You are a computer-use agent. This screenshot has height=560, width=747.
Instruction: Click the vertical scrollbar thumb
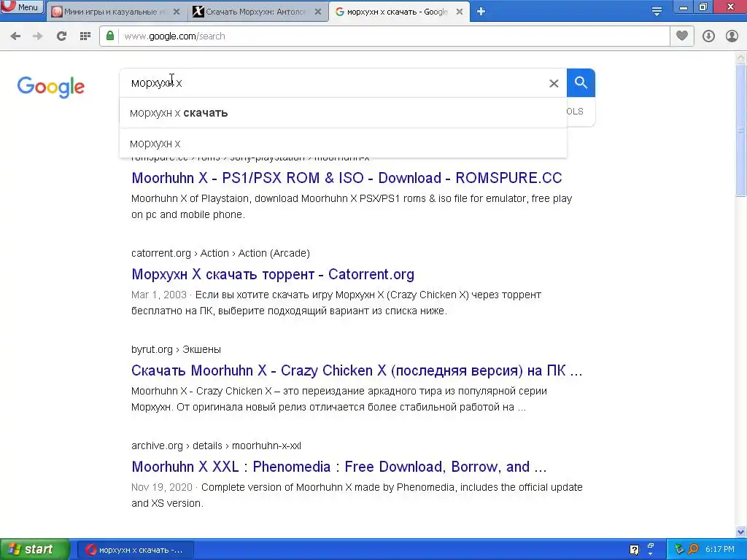(x=741, y=130)
